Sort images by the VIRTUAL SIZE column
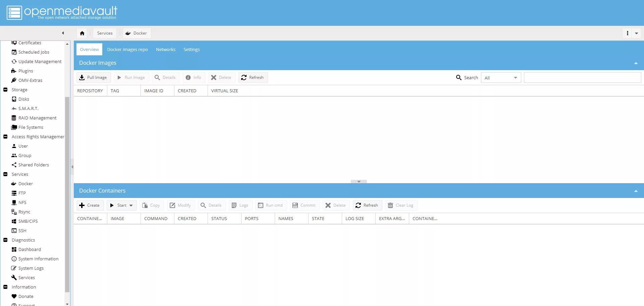The height and width of the screenshot is (306, 644). coord(225,91)
